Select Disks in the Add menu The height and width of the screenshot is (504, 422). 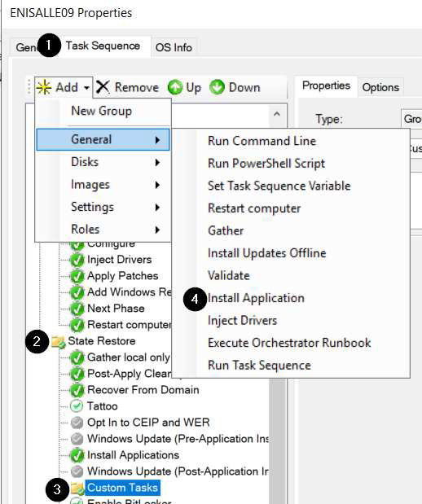pyautogui.click(x=103, y=162)
